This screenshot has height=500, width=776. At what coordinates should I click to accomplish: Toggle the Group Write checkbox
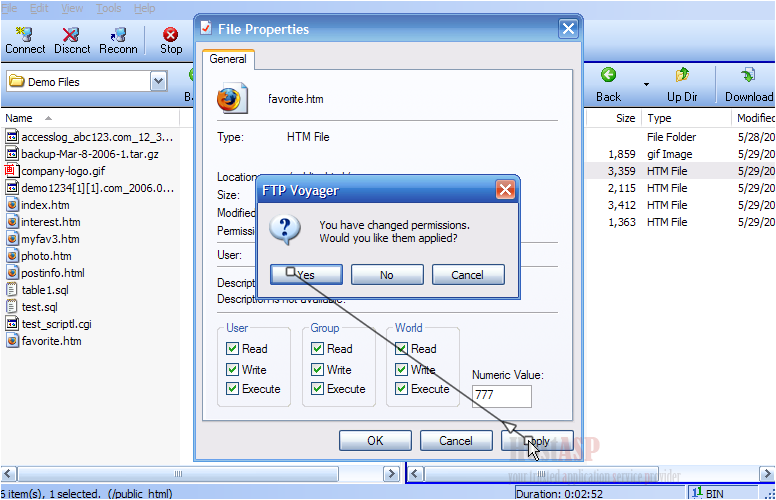(318, 369)
